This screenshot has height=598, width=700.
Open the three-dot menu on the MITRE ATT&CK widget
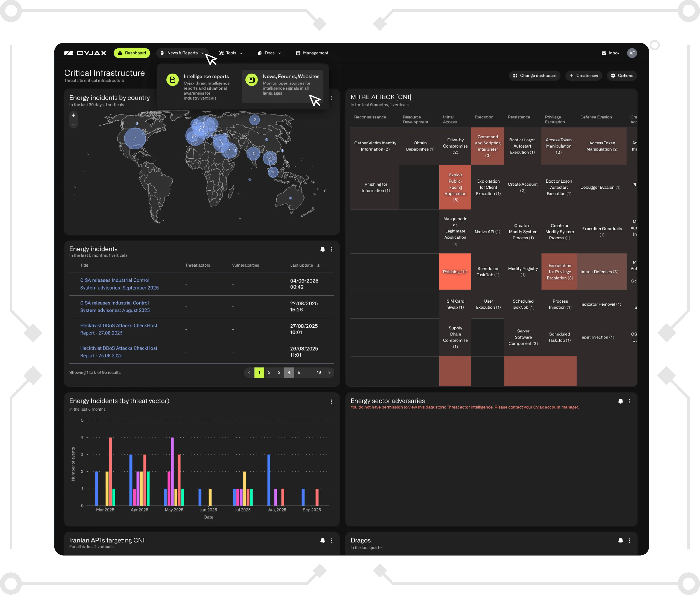click(x=629, y=98)
